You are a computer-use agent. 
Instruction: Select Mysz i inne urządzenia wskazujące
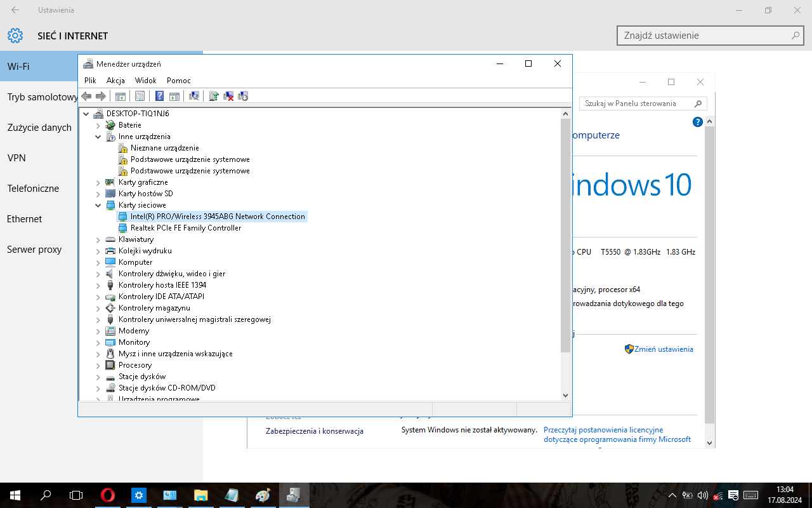pyautogui.click(x=176, y=354)
